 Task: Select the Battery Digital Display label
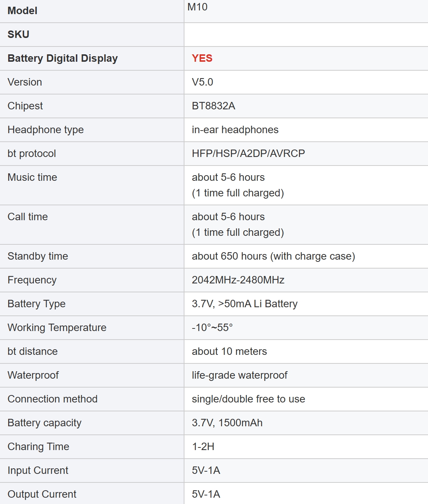tap(62, 58)
